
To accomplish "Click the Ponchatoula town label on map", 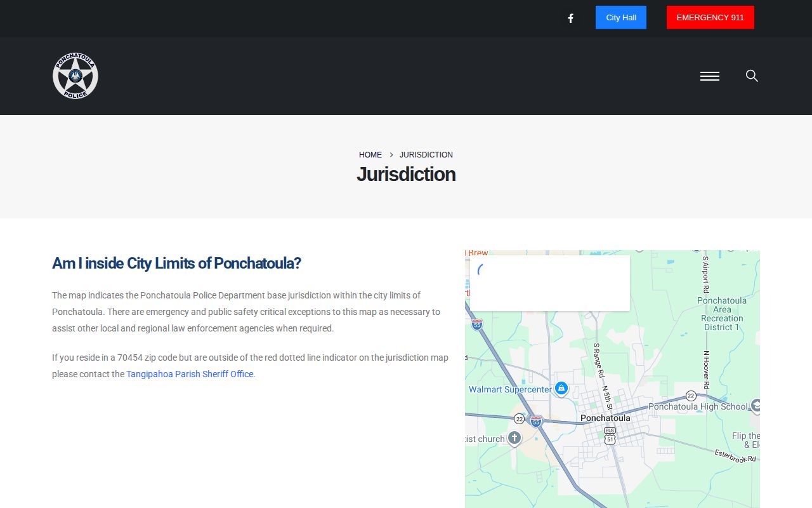I will pyautogui.click(x=605, y=418).
